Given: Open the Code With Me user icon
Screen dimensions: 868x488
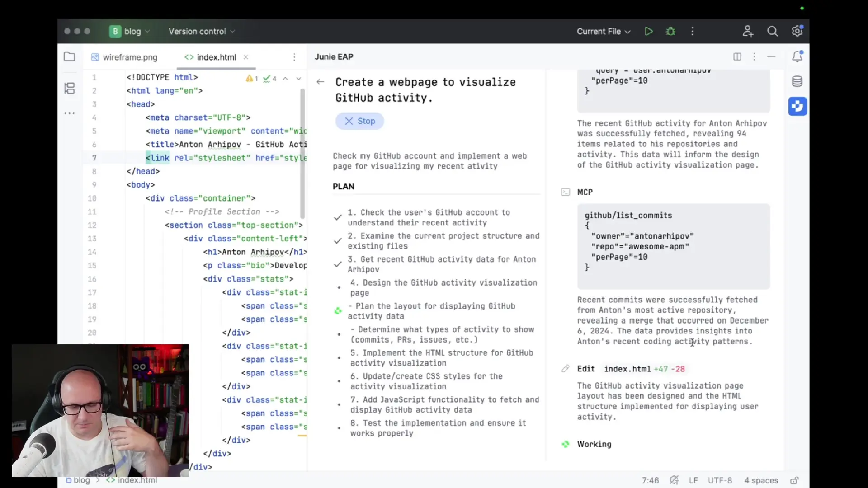Looking at the screenshot, I should pos(748,31).
